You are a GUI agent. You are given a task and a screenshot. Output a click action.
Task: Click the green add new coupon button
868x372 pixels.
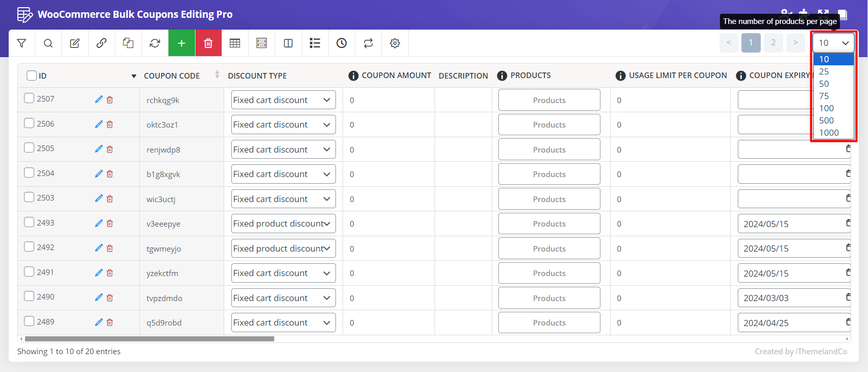pyautogui.click(x=181, y=43)
